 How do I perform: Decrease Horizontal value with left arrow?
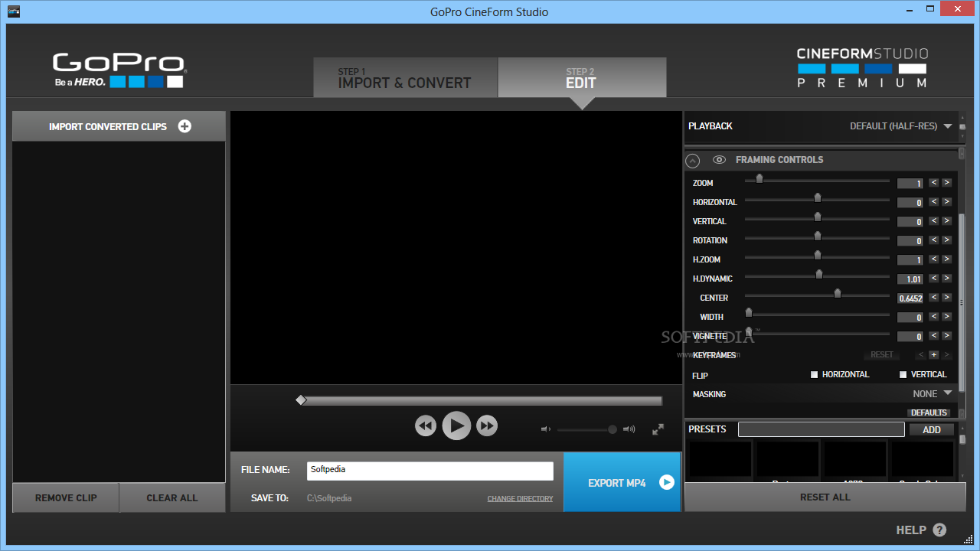pyautogui.click(x=933, y=202)
